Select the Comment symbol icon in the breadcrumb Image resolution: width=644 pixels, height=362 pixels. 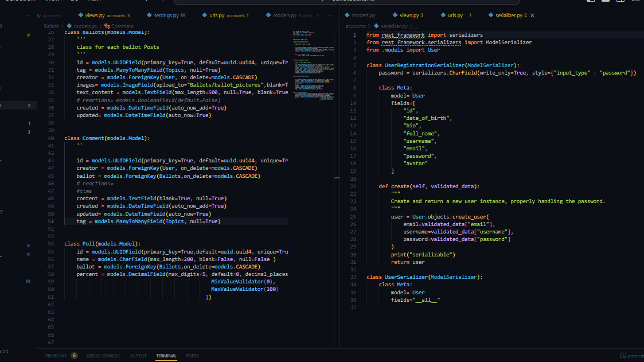[x=108, y=26]
